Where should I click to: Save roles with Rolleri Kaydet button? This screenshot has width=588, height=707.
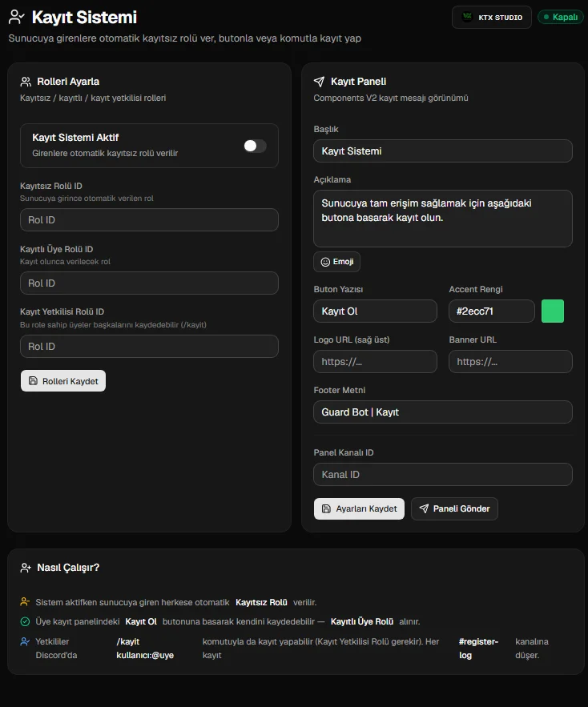[63, 381]
